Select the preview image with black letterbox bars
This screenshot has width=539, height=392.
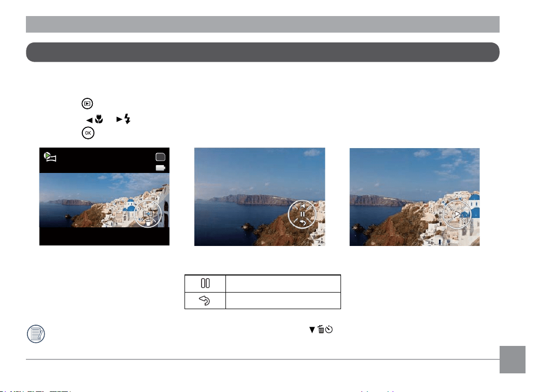point(105,196)
